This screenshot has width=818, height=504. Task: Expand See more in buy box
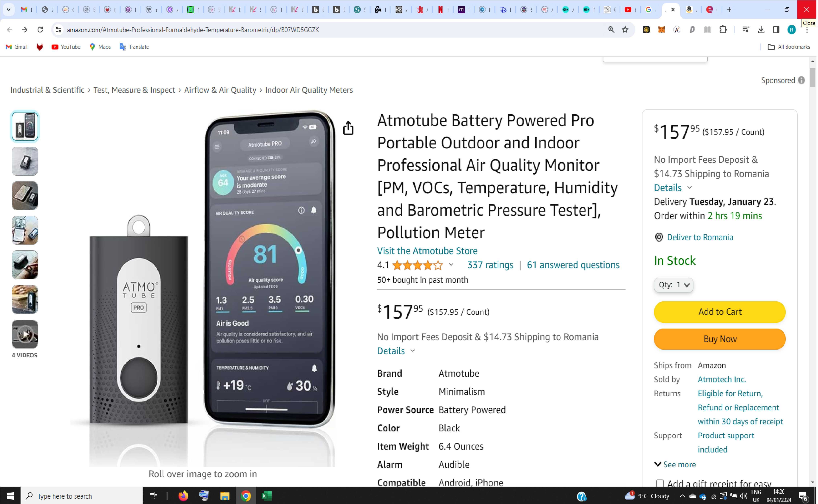675,464
